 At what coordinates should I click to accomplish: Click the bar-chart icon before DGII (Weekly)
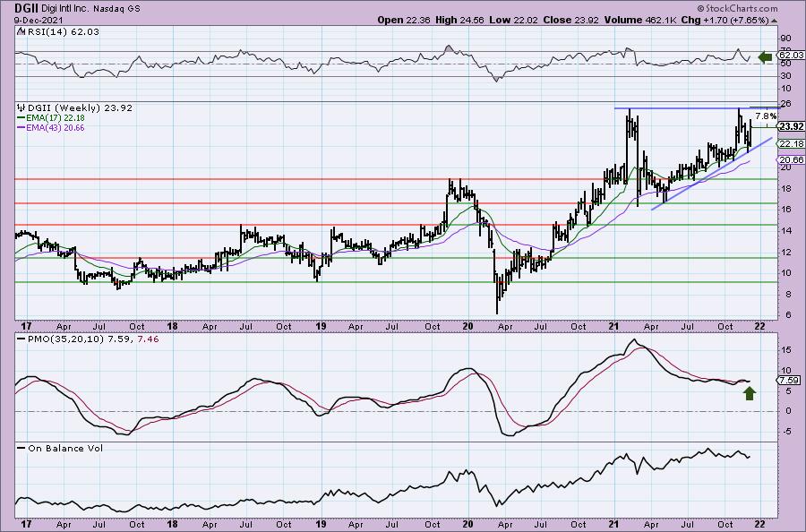(x=21, y=108)
